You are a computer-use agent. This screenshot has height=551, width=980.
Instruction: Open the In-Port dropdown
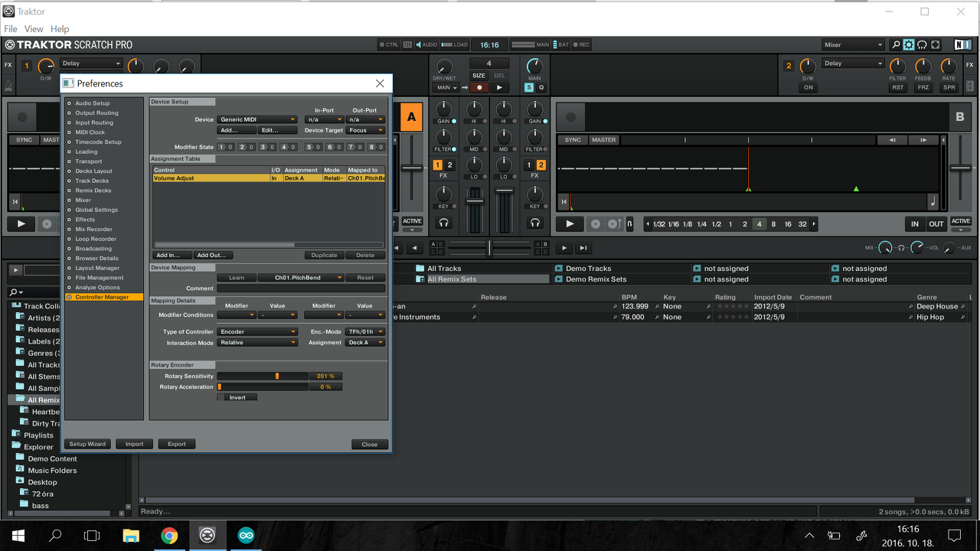324,119
